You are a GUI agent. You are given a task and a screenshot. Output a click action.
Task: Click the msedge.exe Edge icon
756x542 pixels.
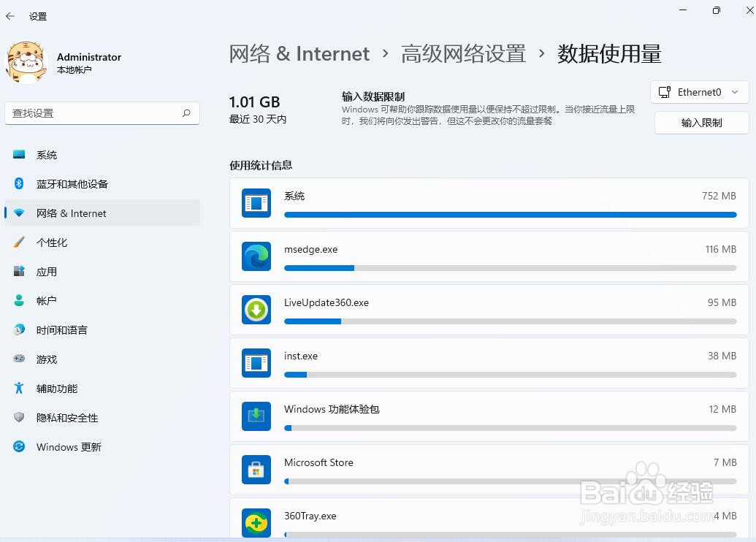(256, 256)
